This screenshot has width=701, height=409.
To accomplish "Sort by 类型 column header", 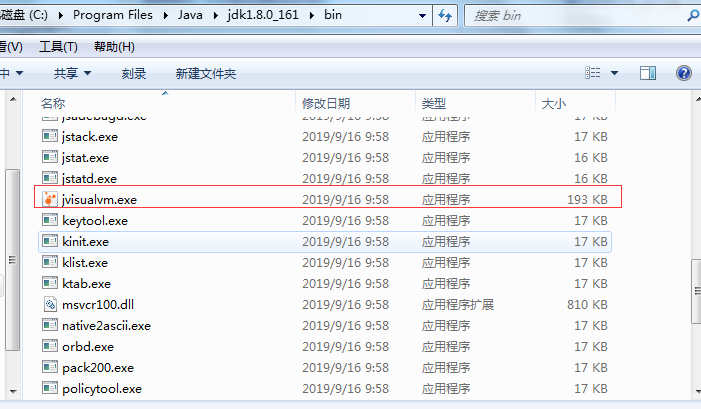I will (476, 103).
